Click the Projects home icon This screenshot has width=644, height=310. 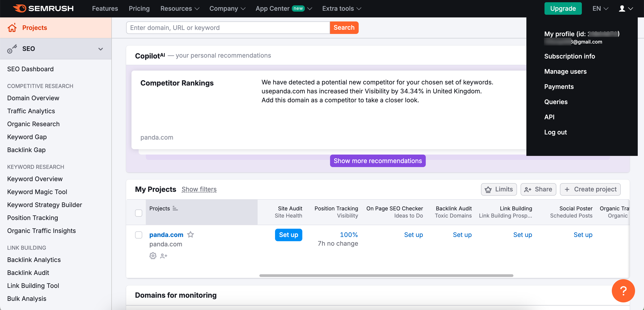pyautogui.click(x=12, y=28)
